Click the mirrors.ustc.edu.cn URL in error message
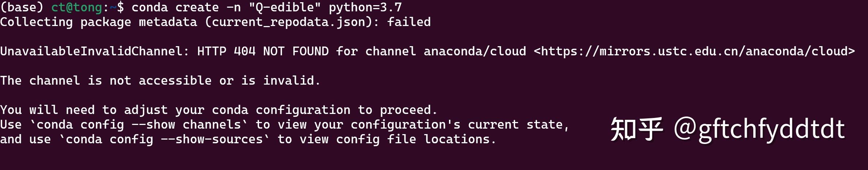 694,51
